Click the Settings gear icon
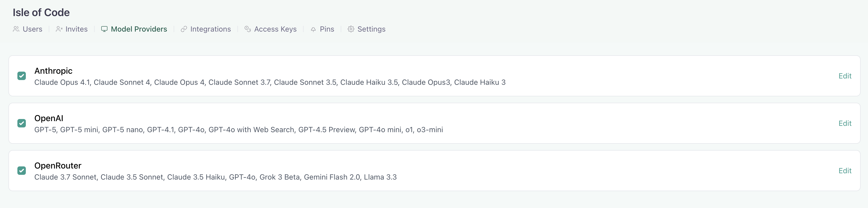The width and height of the screenshot is (868, 208). point(351,29)
